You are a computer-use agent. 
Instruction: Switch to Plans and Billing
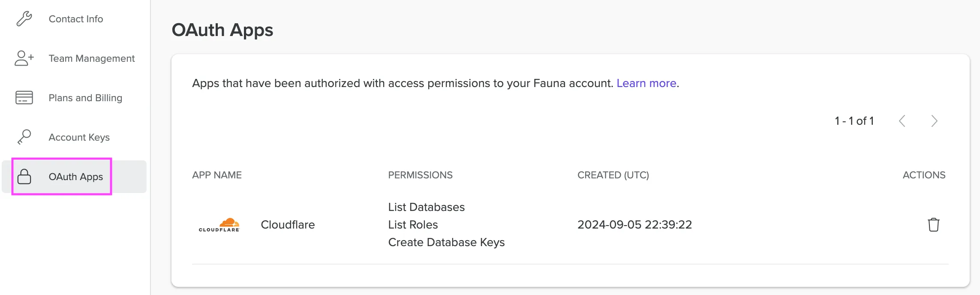point(85,98)
